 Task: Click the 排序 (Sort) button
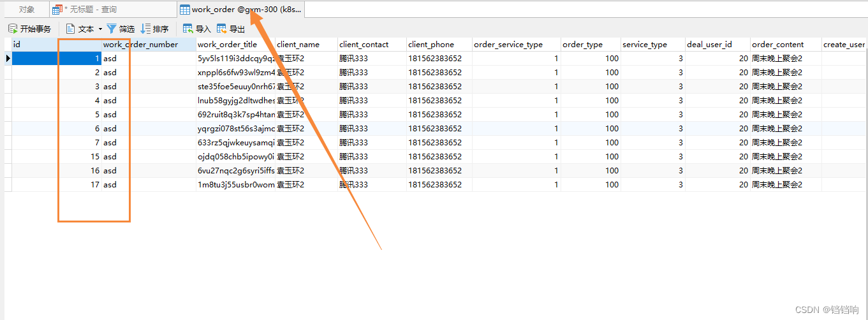click(x=154, y=29)
